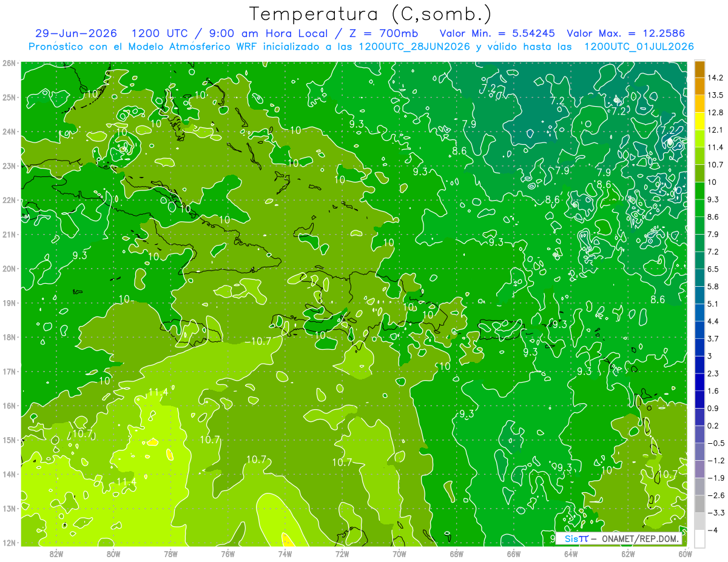728x562 pixels.
Task: Click the 26N latitude axis label
Action: click(10, 63)
